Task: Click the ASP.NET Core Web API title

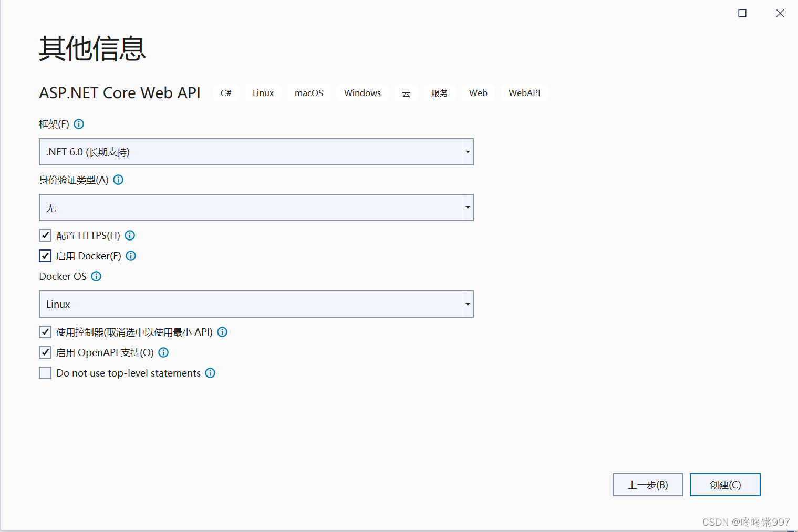Action: click(120, 93)
